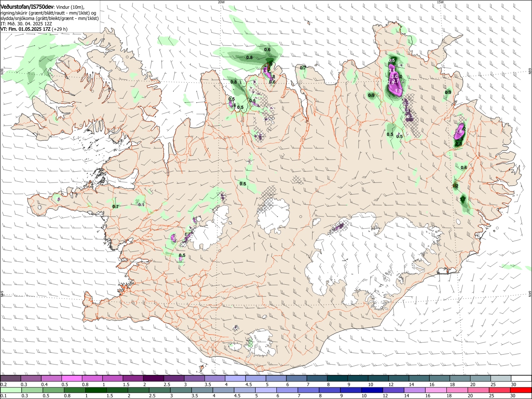Click the 20W longitude label

pos(221,2)
